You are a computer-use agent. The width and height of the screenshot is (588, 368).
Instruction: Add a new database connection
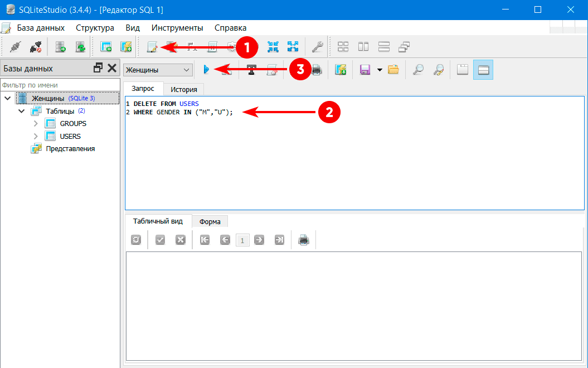60,47
